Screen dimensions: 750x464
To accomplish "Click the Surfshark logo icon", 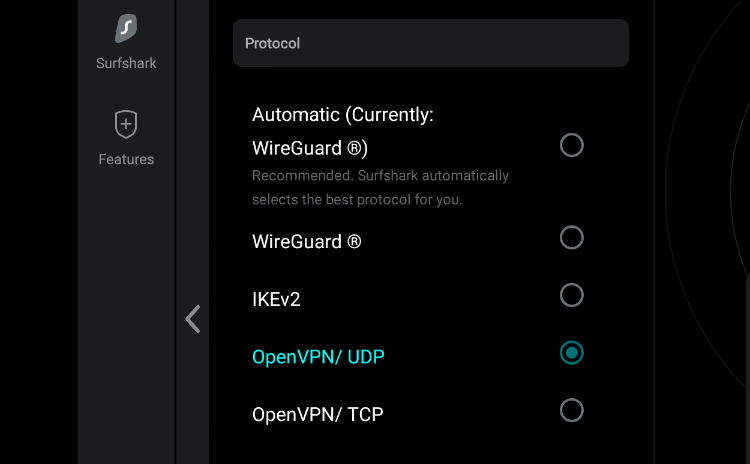I will (126, 28).
